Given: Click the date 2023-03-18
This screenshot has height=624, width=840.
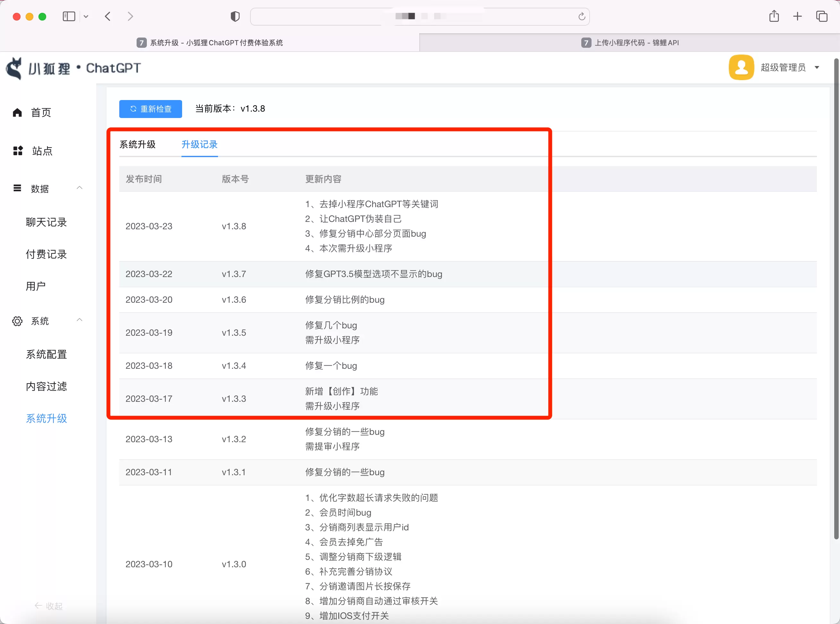Looking at the screenshot, I should point(149,366).
